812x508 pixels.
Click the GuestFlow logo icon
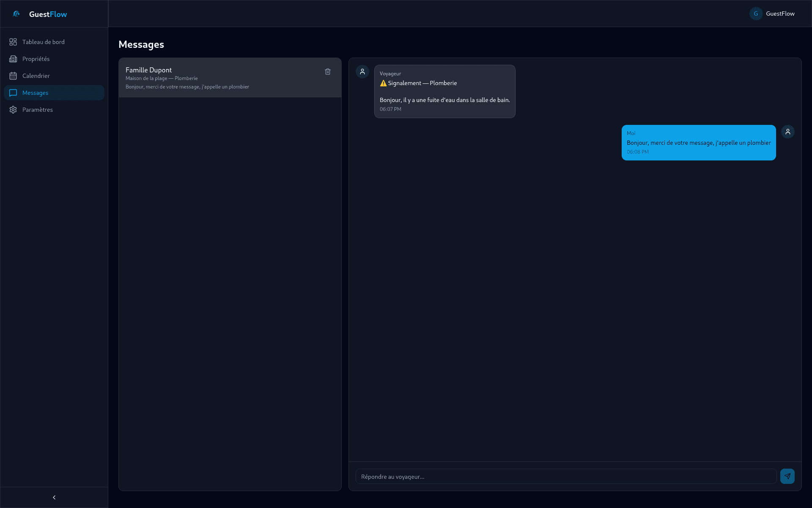16,14
